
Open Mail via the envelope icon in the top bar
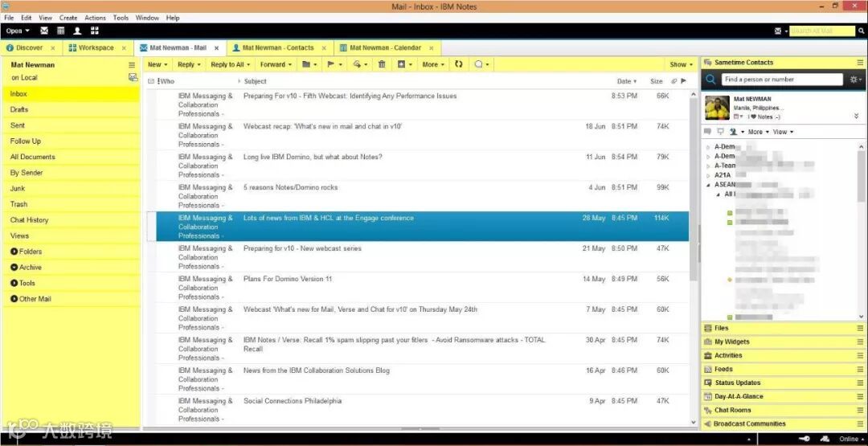click(44, 31)
